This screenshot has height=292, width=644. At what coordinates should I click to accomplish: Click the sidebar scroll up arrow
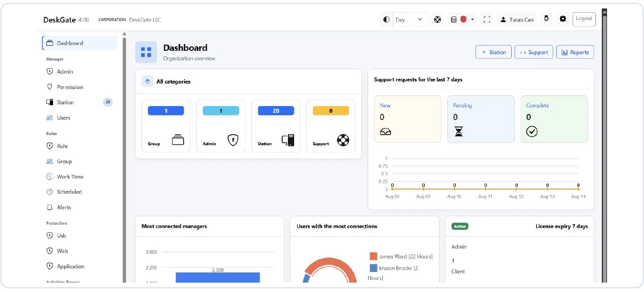click(x=124, y=34)
